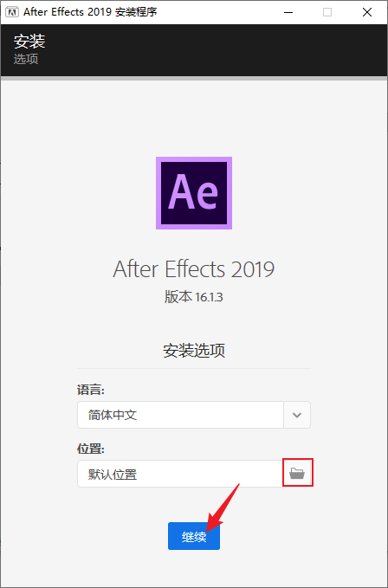Click the 默认位置 location field

coord(180,474)
